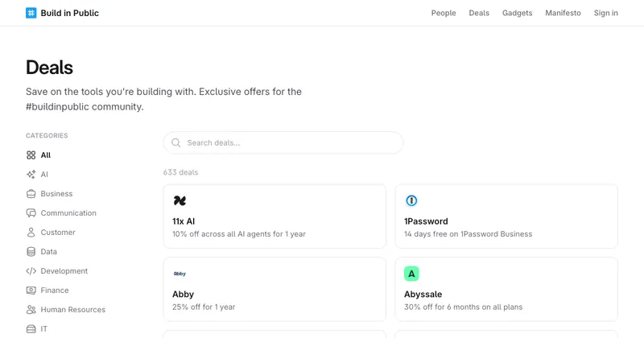
Task: Click '30% off for 6 months on all plans'
Action: pos(464,307)
